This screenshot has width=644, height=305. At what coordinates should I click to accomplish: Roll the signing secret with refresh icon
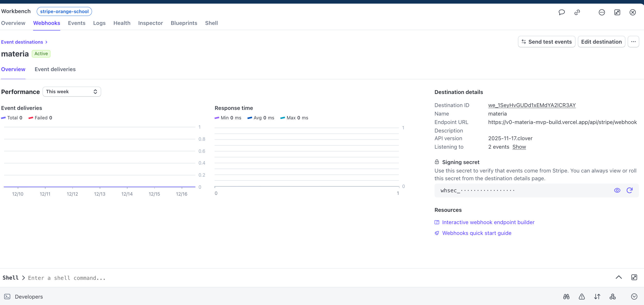(x=630, y=190)
